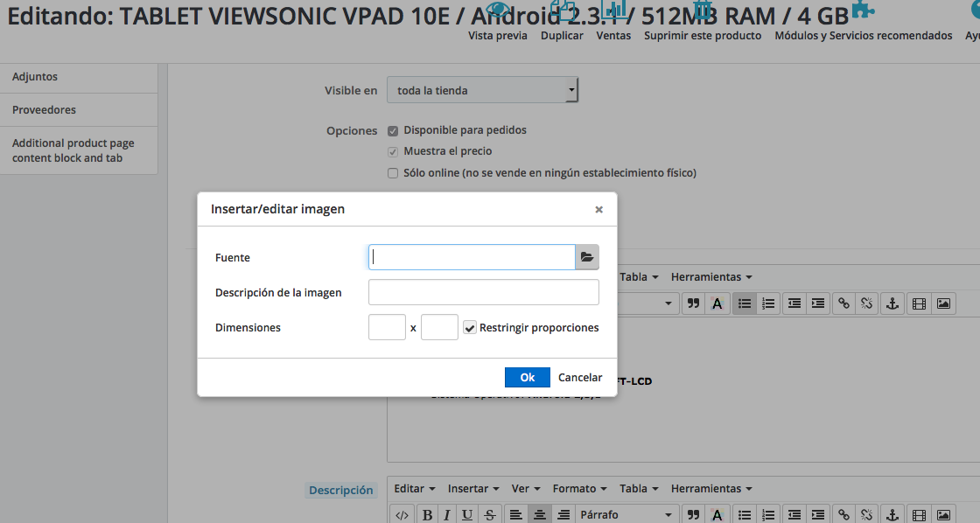
Task: Align text right in Descripción editor
Action: coord(563,515)
